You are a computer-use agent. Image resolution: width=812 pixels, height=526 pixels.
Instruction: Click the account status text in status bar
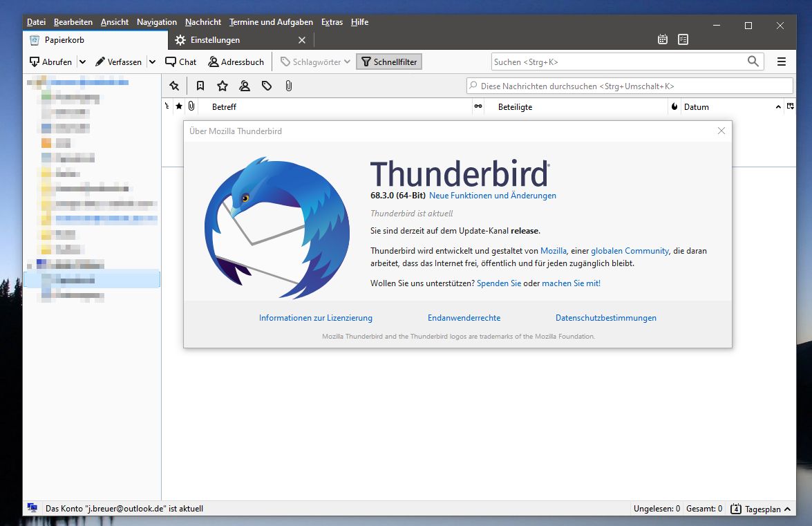click(x=124, y=509)
